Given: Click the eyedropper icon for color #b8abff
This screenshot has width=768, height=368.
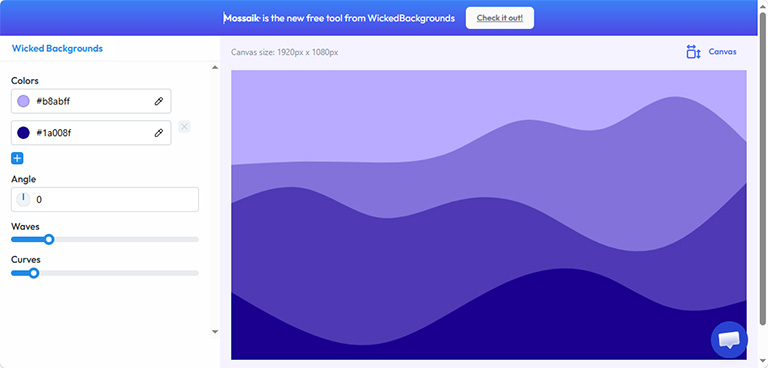Looking at the screenshot, I should pyautogui.click(x=158, y=101).
